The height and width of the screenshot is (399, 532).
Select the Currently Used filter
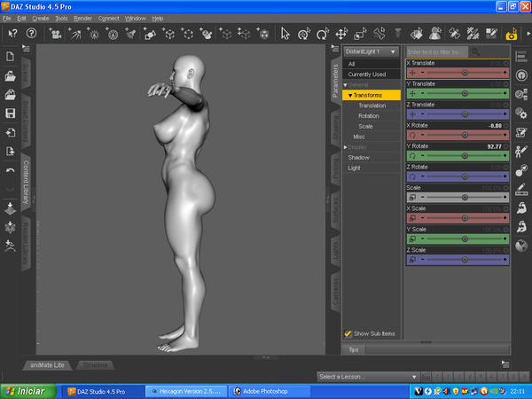[x=366, y=74]
